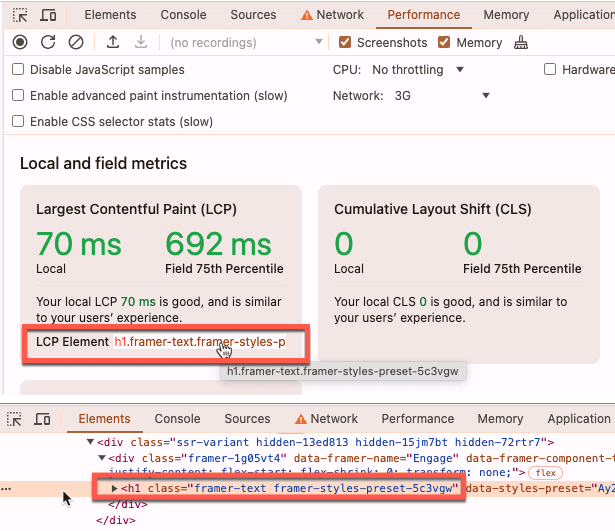Enable advanced paint instrumentation checkbox
Screen dimensions: 615x531
click(18, 95)
